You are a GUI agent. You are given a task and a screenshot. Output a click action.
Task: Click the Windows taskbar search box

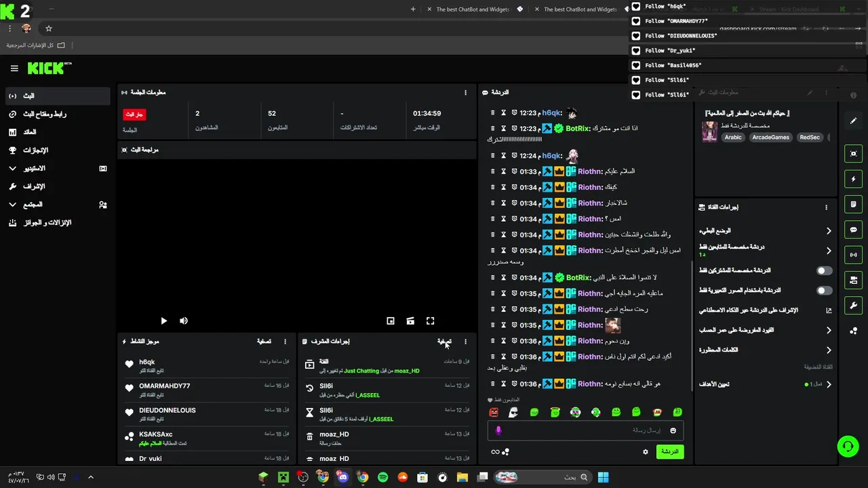coord(541,477)
